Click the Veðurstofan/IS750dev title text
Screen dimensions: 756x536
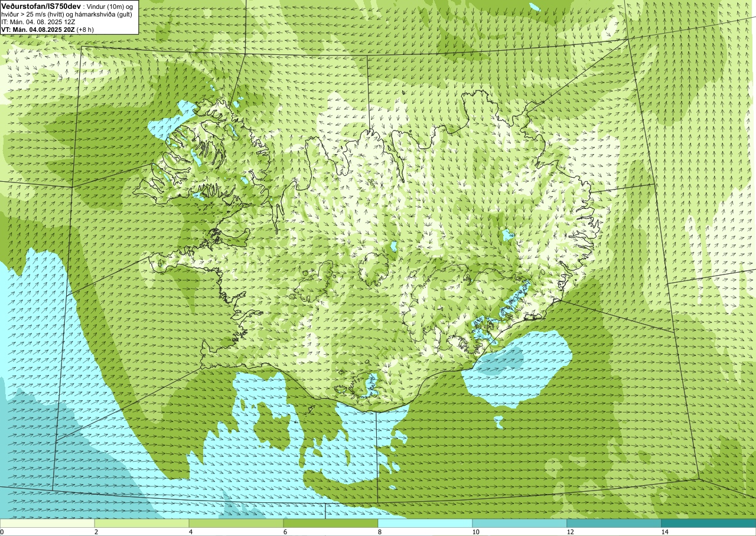(41, 5)
